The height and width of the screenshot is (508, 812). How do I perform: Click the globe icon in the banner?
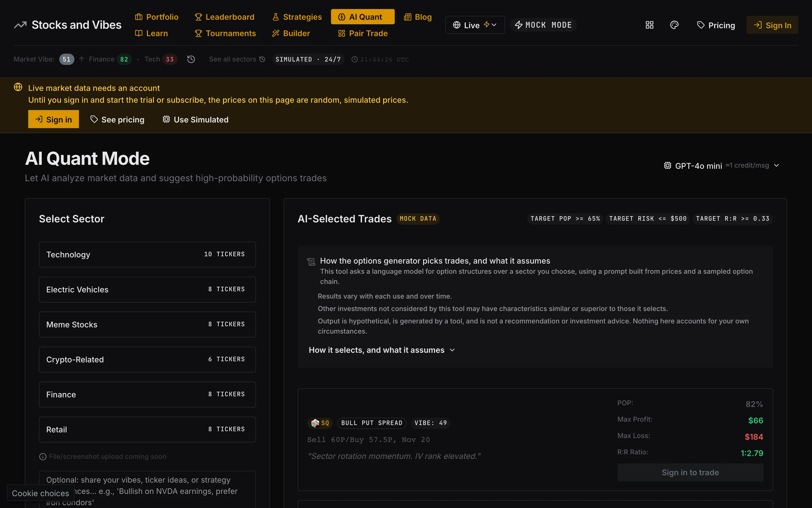18,87
